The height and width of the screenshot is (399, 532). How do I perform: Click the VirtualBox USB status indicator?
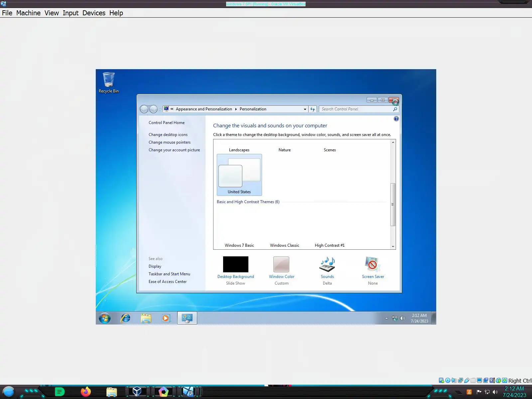(x=467, y=380)
